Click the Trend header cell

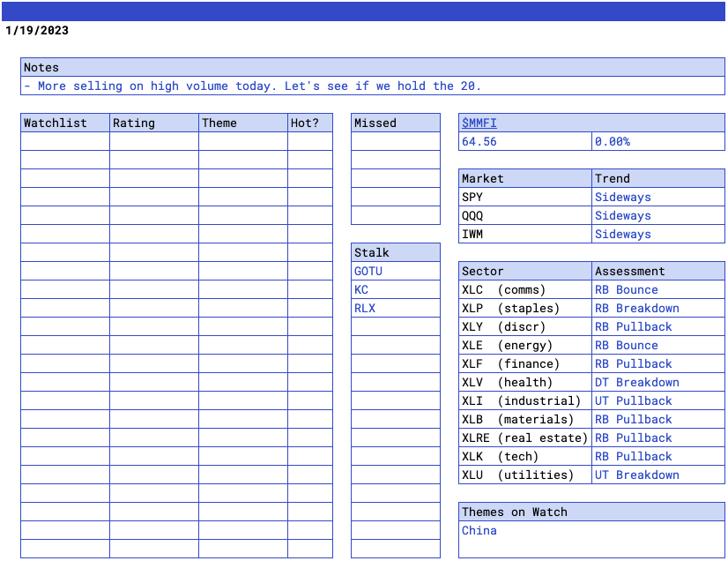coord(658,178)
